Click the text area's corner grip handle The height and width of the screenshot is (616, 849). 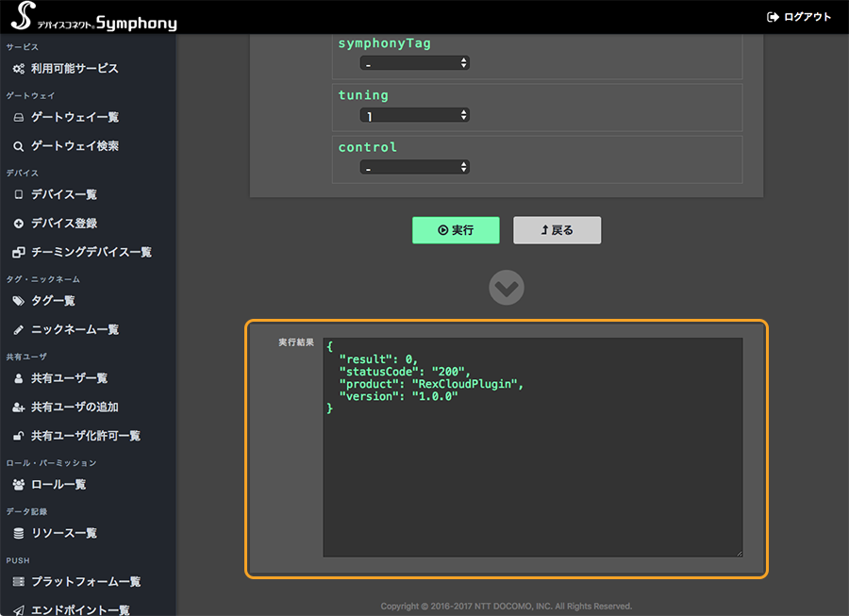click(739, 553)
